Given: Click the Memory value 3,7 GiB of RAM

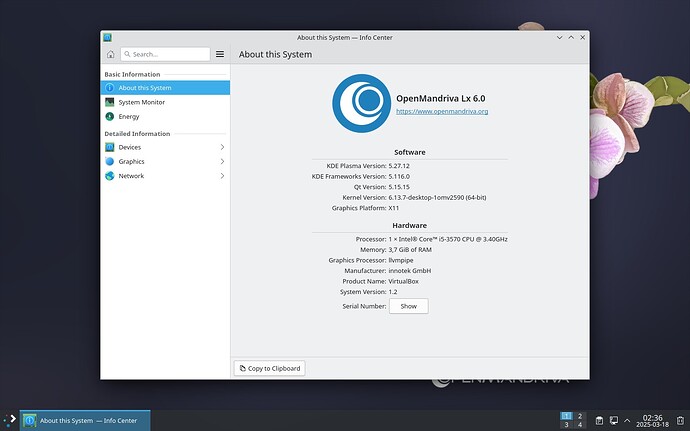Looking at the screenshot, I should [410, 250].
